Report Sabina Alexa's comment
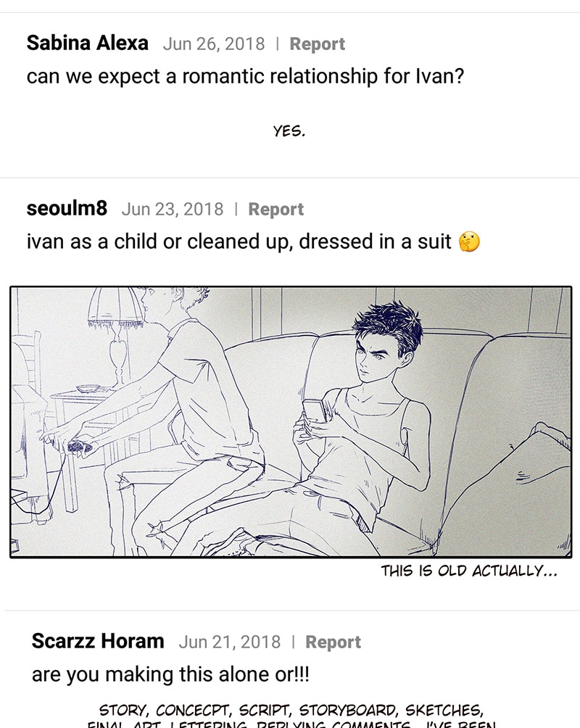 [317, 44]
